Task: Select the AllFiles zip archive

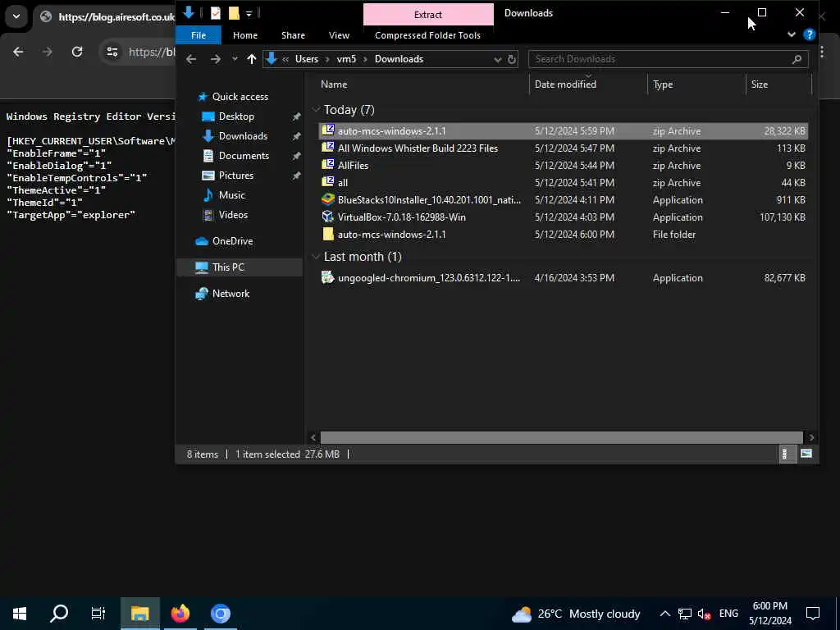Action: click(x=563, y=166)
